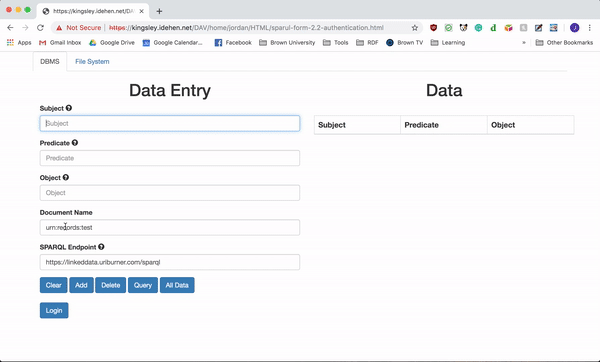The height and width of the screenshot is (362, 600).
Task: Click the Clear button
Action: pyautogui.click(x=54, y=285)
